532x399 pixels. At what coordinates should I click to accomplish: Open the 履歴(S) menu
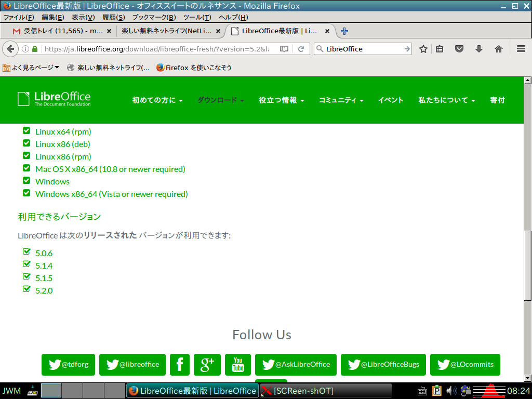114,17
